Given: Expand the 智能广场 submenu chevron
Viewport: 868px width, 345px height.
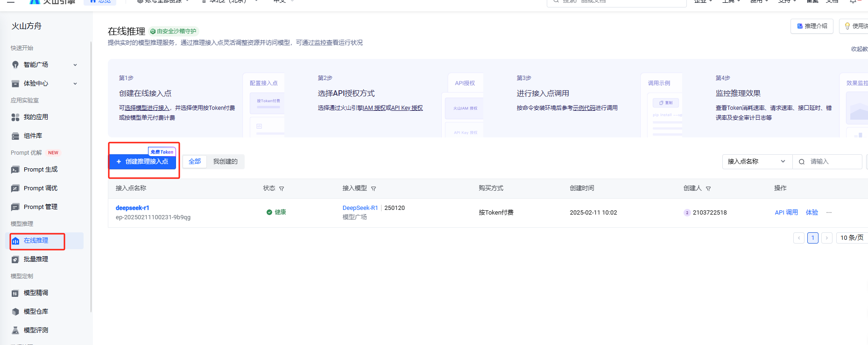Looking at the screenshot, I should click(x=75, y=65).
